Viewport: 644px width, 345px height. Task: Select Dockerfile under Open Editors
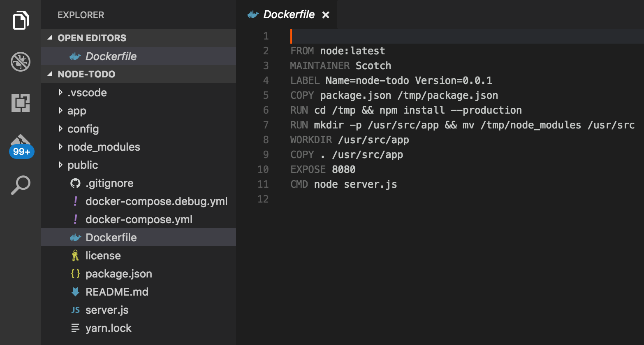(111, 56)
